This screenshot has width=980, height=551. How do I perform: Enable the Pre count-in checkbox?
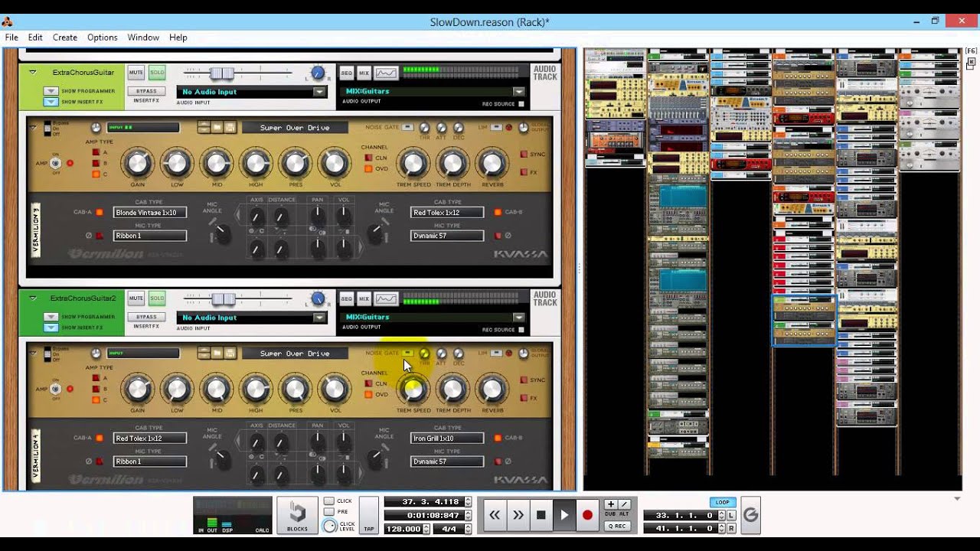click(x=328, y=511)
